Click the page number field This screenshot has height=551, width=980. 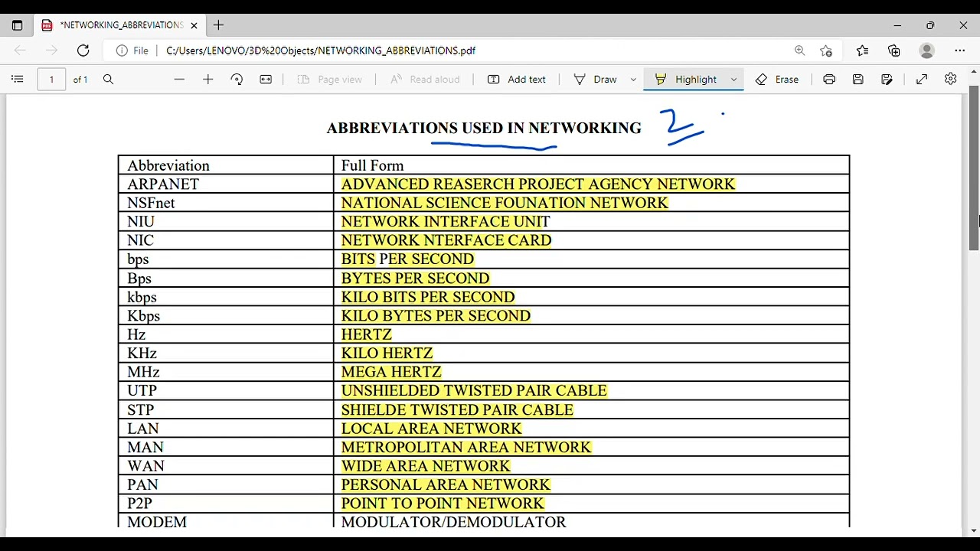51,80
